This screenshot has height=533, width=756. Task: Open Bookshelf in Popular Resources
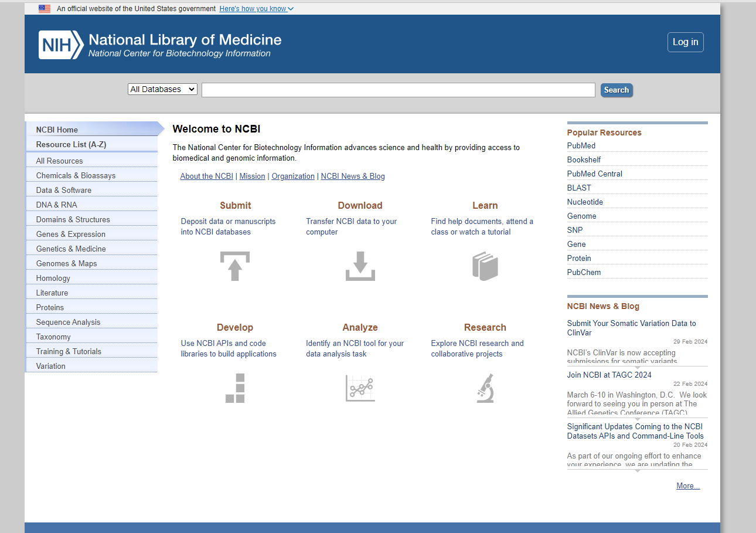click(x=584, y=159)
